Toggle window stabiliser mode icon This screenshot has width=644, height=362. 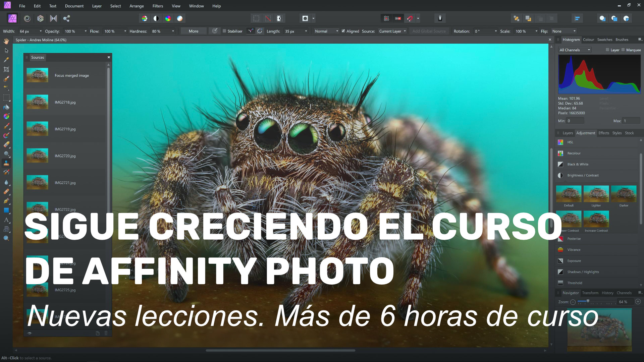tap(260, 31)
